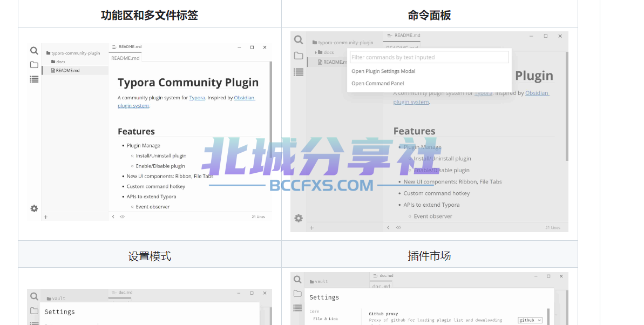Toggle source code mode in 命令面板 screenshot
This screenshot has width=644, height=325.
pos(398,227)
